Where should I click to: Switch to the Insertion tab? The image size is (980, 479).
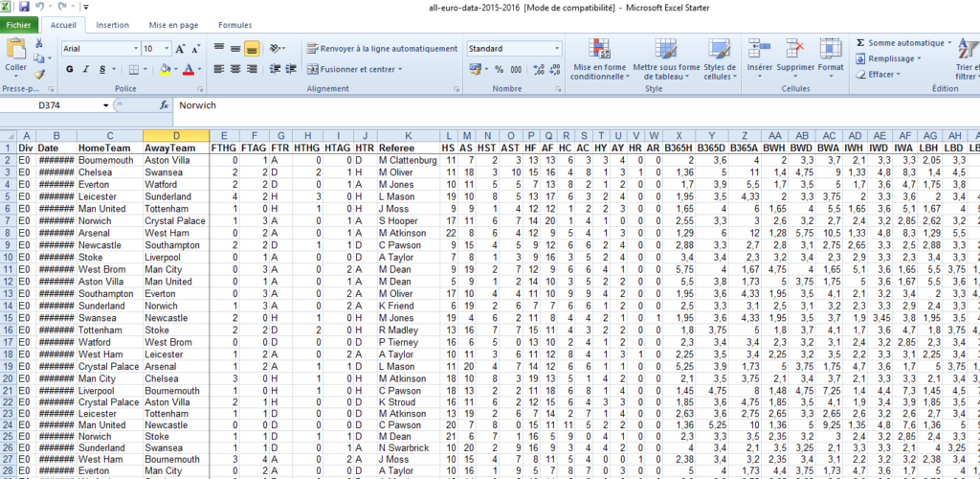pyautogui.click(x=113, y=25)
